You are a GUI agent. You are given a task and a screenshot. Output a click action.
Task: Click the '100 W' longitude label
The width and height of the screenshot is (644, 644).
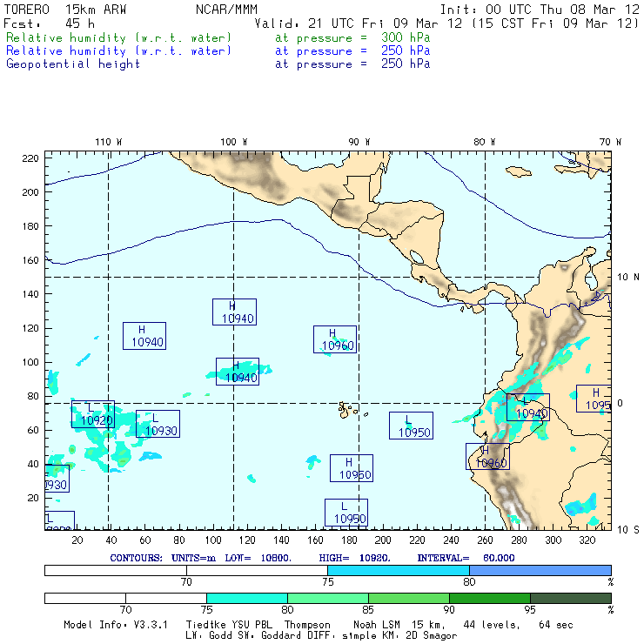234,142
